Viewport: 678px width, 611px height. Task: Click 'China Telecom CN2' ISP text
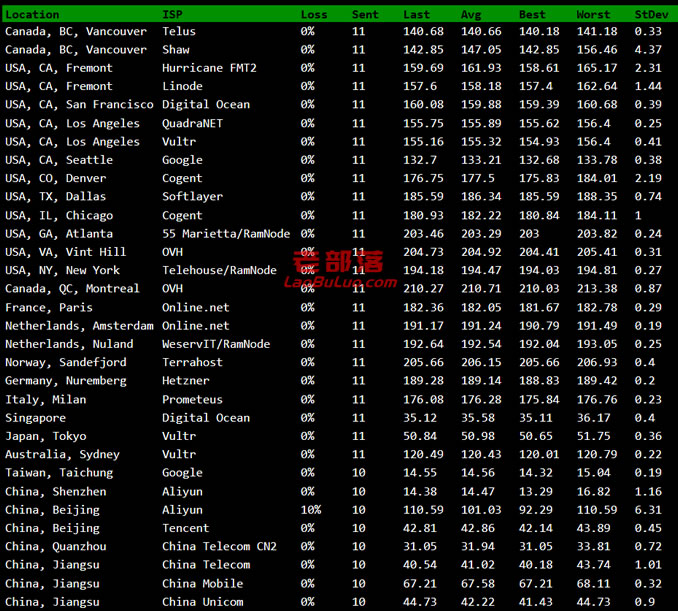pyautogui.click(x=219, y=547)
